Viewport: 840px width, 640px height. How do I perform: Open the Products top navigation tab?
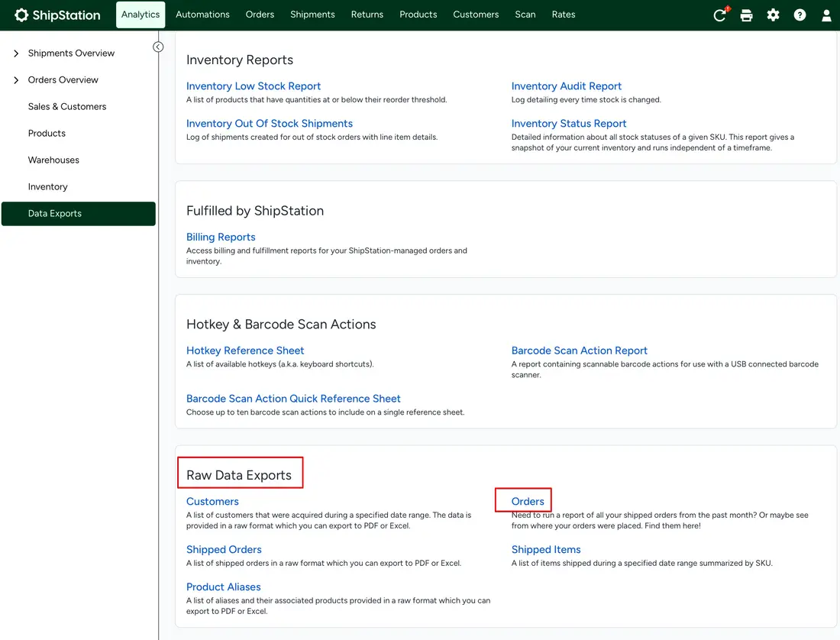point(418,15)
